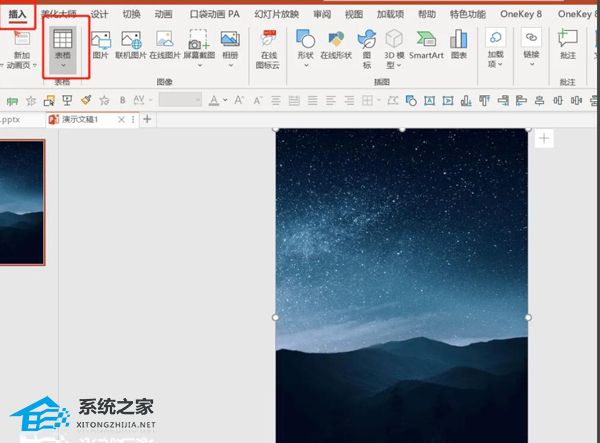Click the 图表 (Chart) icon
Viewport: 600px width, 443px height.
point(458,46)
